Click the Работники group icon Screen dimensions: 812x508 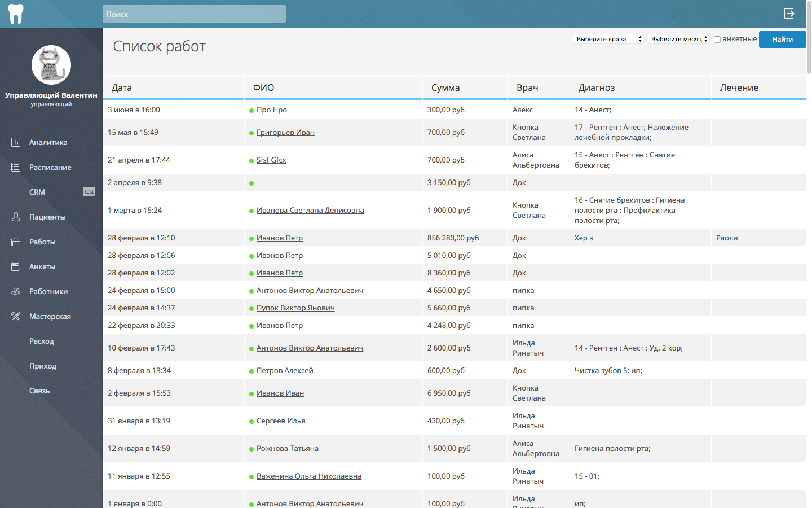(x=16, y=291)
